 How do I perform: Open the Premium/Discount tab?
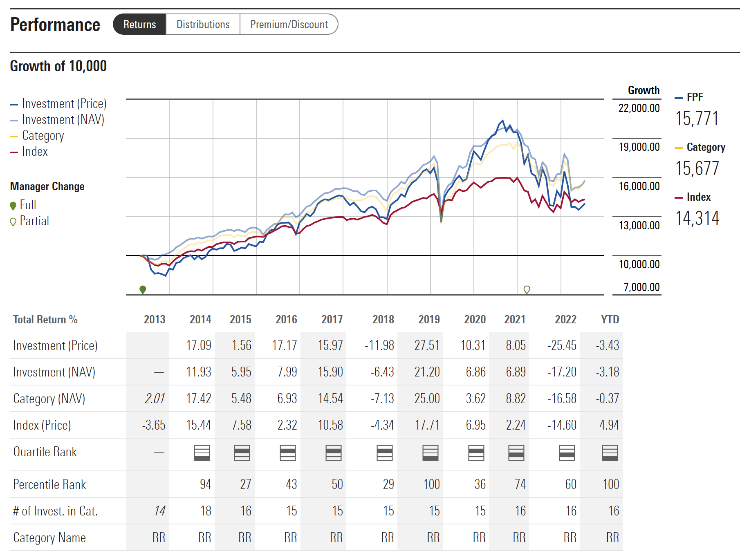tap(289, 24)
